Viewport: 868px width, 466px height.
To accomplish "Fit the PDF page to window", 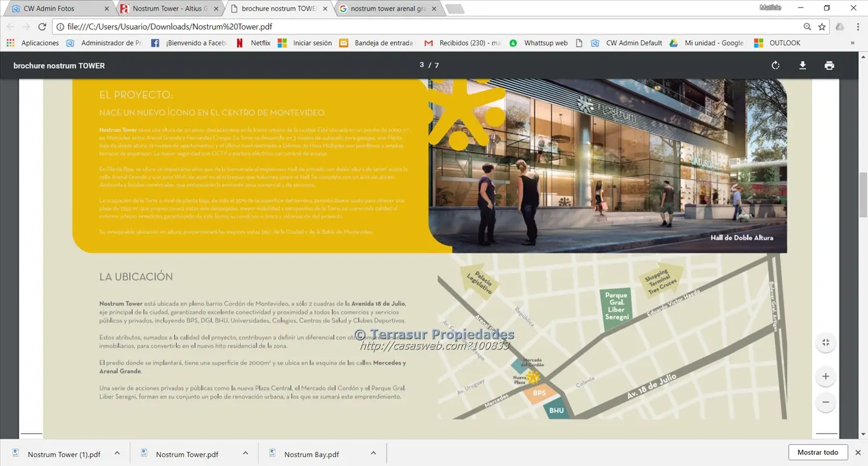I will (825, 342).
